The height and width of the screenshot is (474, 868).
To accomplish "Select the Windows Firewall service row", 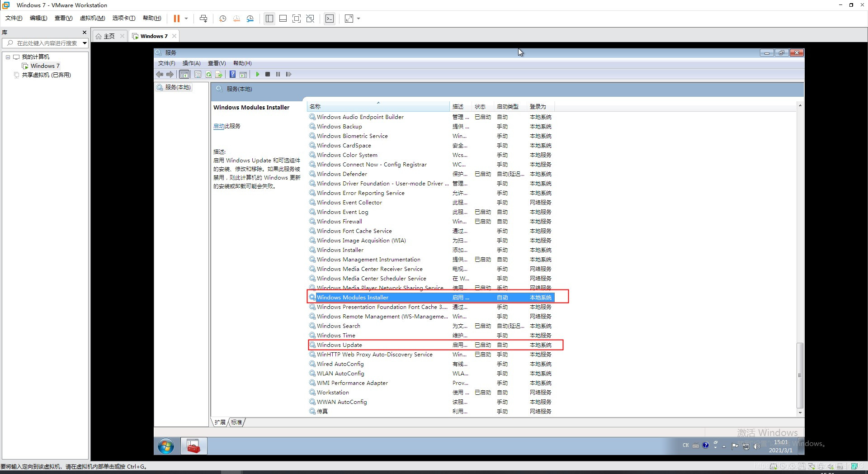I will (x=431, y=222).
